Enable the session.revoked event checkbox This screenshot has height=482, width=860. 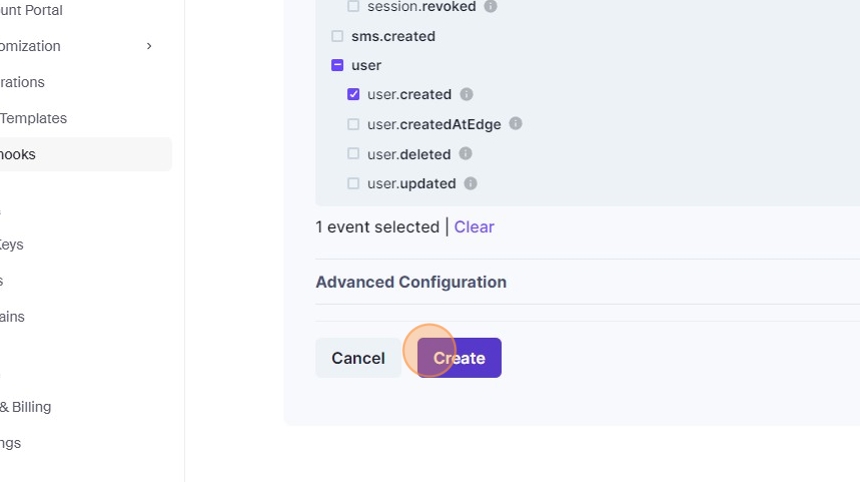353,6
